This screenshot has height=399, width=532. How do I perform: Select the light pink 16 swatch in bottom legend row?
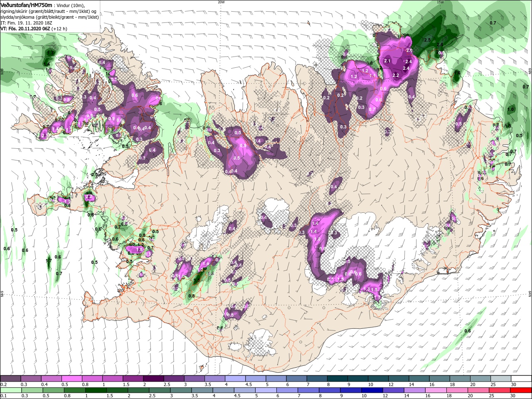tap(436, 390)
